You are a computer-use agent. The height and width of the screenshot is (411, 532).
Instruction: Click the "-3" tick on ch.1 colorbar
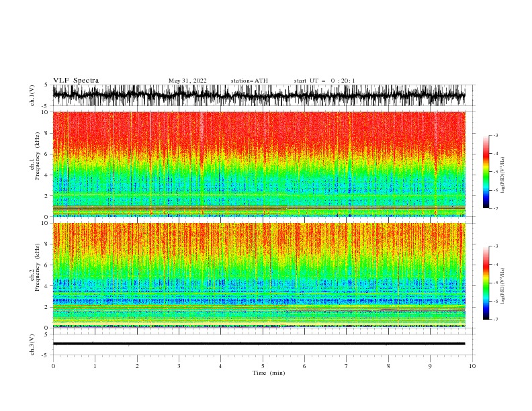(x=495, y=135)
